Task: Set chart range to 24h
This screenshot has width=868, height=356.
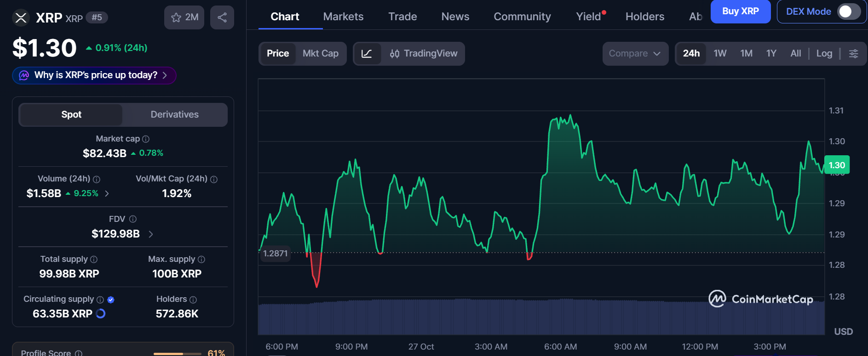Action: click(x=691, y=54)
